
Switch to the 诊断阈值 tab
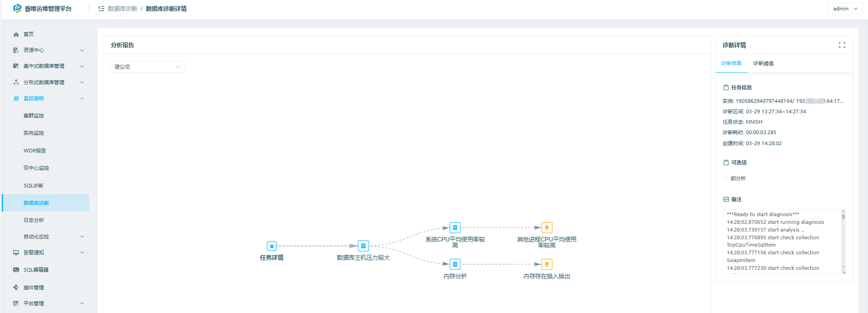[x=763, y=63]
